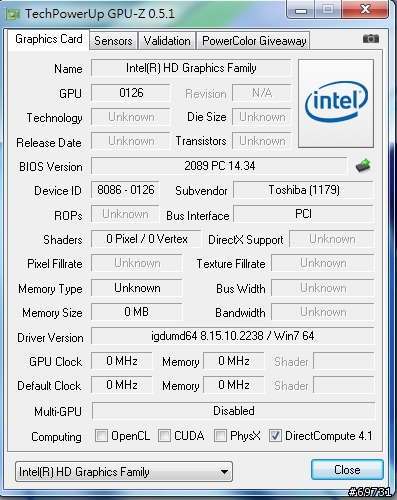Image resolution: width=397 pixels, height=500 pixels.
Task: Click the Default Clock 0 MHz value
Action: coord(122,385)
